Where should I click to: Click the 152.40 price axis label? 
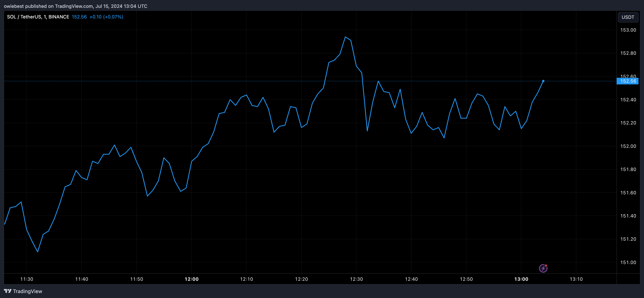(x=628, y=100)
